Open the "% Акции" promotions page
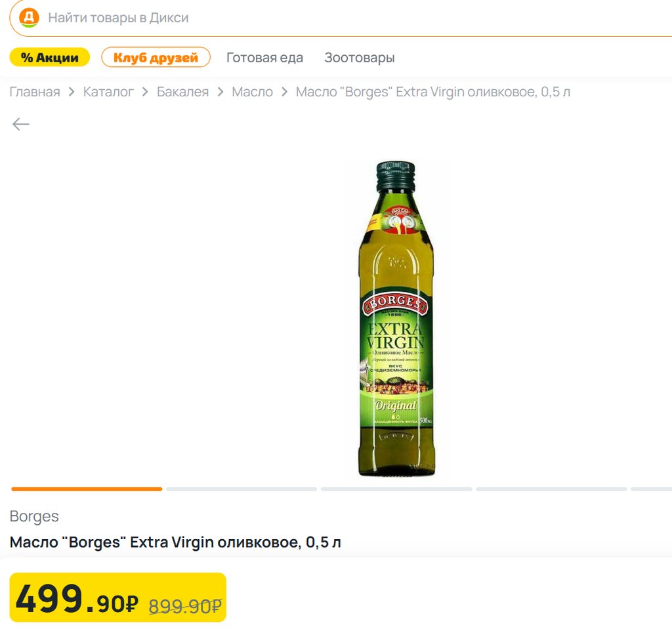672x631 pixels. 49,58
